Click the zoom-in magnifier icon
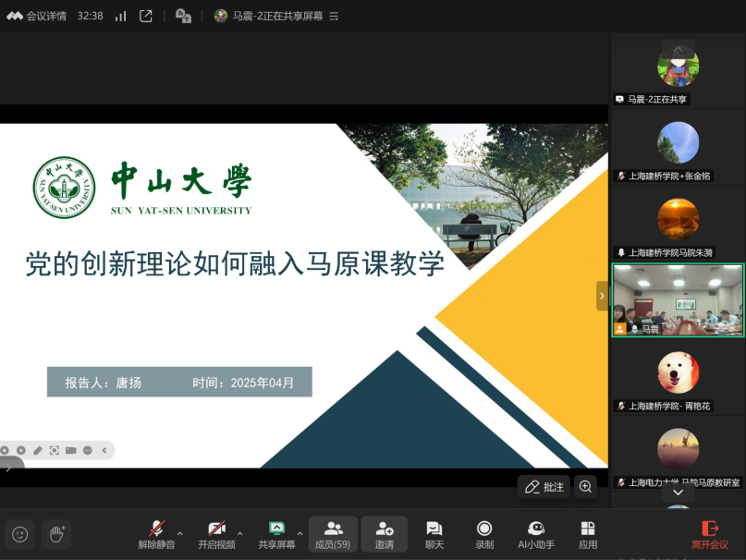Viewport: 746px width, 560px height. tap(585, 486)
